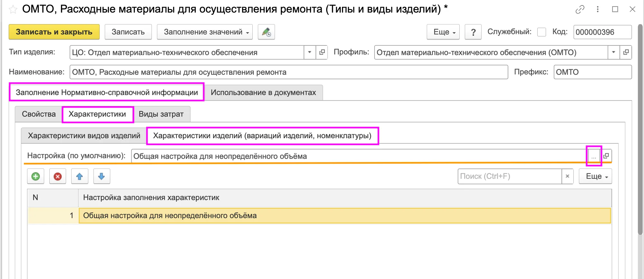
Task: Click the Тип изделия input field
Action: pyautogui.click(x=187, y=52)
